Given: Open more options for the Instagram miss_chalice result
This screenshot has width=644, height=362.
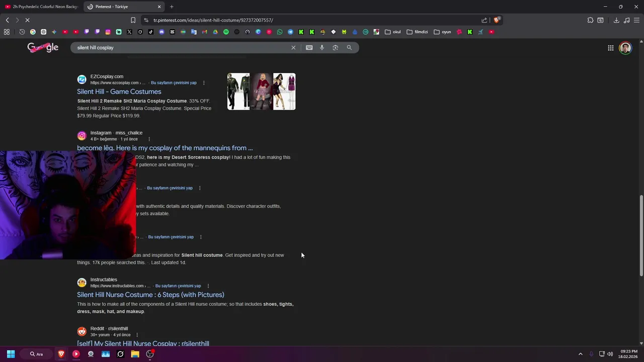Looking at the screenshot, I should point(149,139).
